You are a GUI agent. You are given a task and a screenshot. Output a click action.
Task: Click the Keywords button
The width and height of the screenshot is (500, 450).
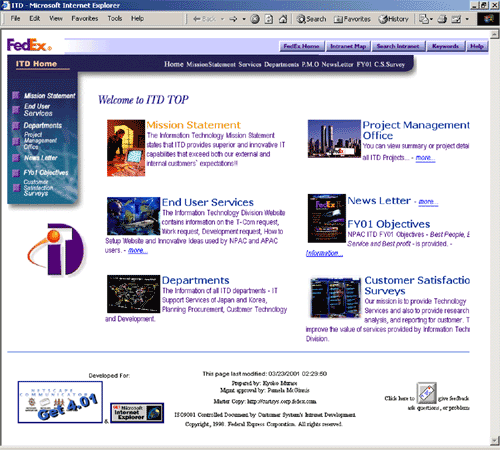tap(445, 46)
